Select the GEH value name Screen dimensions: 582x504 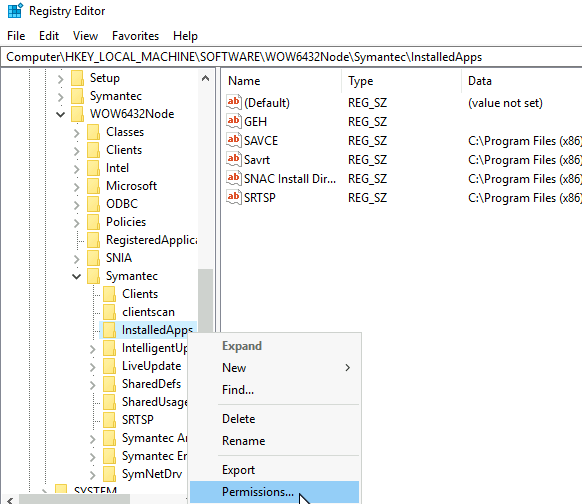[x=255, y=122]
